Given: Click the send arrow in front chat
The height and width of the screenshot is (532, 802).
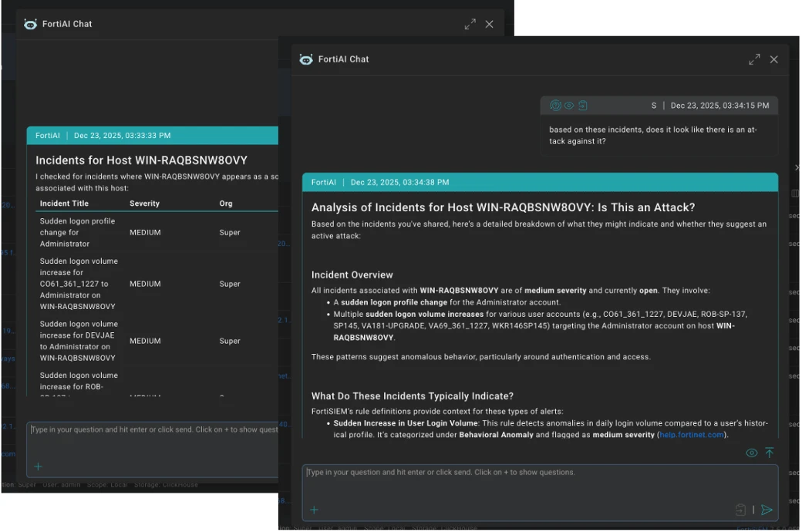Looking at the screenshot, I should [767, 510].
